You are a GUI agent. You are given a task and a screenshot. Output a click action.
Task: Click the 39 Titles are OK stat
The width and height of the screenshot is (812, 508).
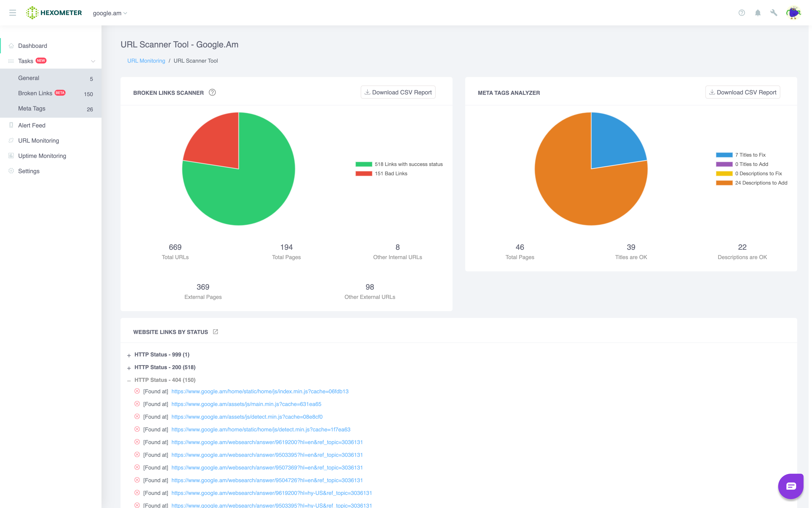coord(631,252)
